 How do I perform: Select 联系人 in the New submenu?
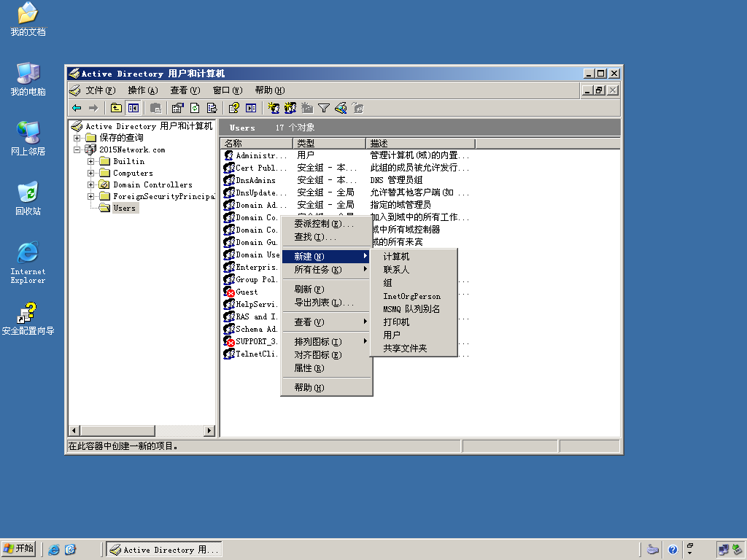click(414, 270)
